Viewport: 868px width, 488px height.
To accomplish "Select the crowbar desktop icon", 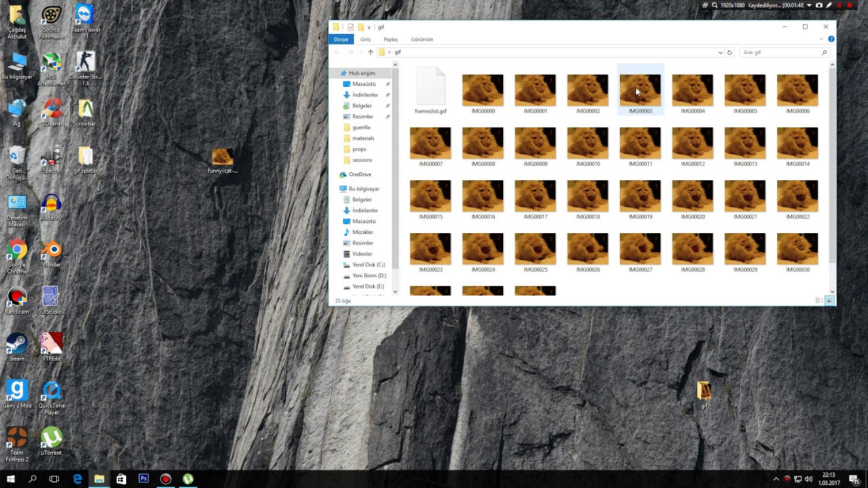I will pyautogui.click(x=85, y=113).
